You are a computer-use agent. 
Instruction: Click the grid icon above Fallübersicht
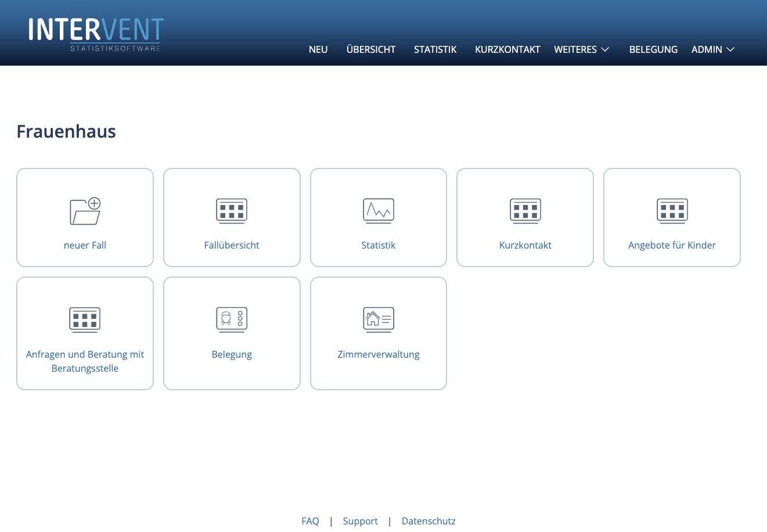[232, 211]
